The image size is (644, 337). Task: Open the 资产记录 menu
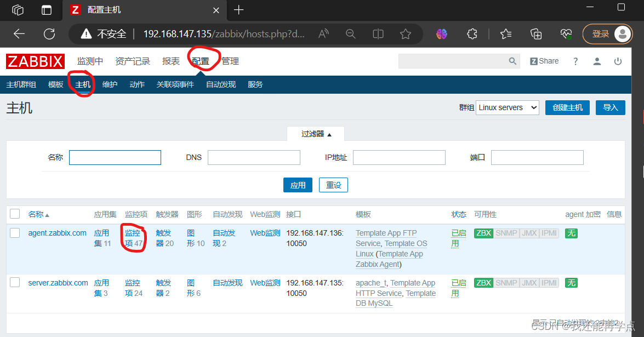[x=133, y=61]
